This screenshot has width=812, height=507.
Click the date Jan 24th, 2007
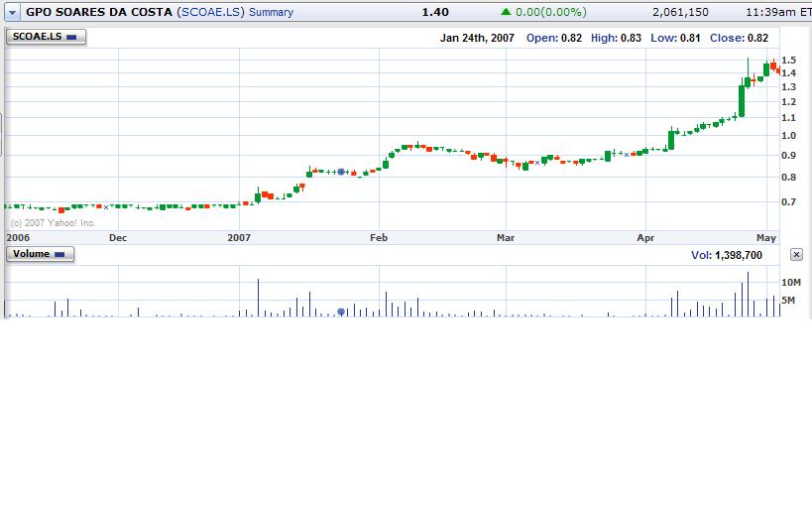[477, 38]
